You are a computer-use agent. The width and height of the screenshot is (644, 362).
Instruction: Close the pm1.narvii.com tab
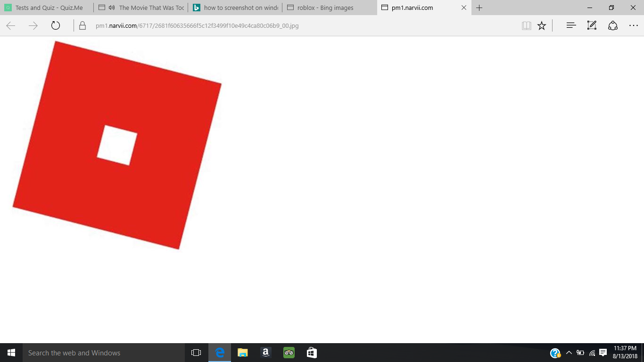pyautogui.click(x=464, y=8)
